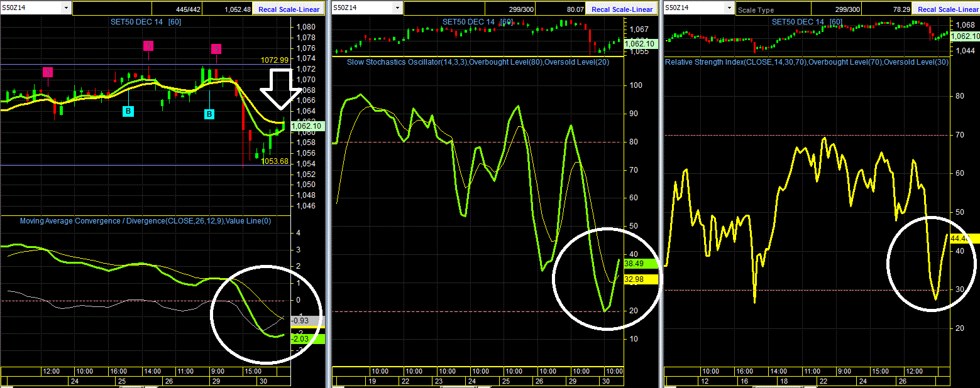The height and width of the screenshot is (388, 980).
Task: Click Recal Scale-Linear in the MACD chart panel
Action: [x=289, y=9]
